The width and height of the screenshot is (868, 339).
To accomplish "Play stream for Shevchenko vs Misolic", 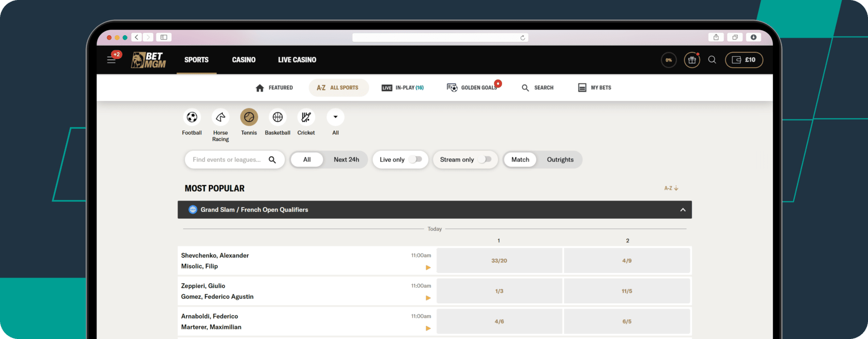I will coord(428,268).
